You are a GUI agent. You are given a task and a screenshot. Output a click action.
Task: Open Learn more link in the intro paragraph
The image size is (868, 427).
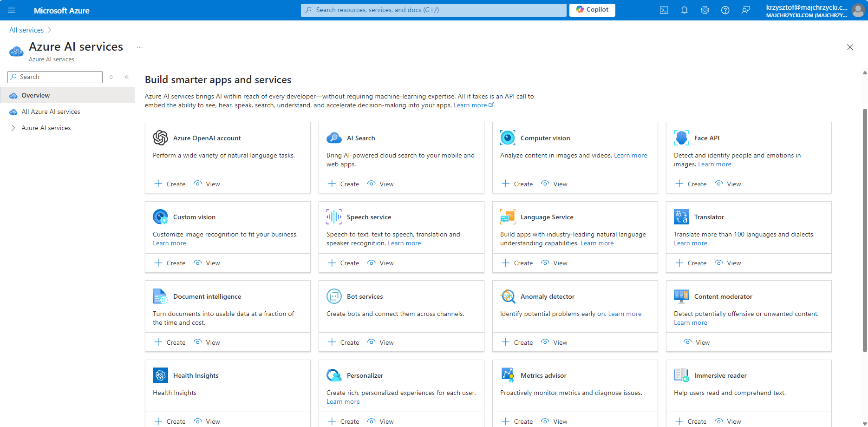tap(473, 105)
